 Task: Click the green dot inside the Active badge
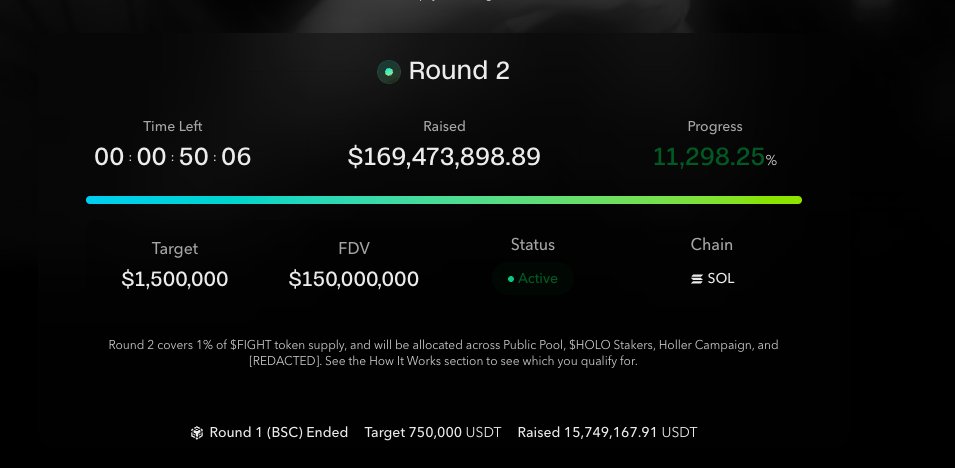(x=510, y=279)
